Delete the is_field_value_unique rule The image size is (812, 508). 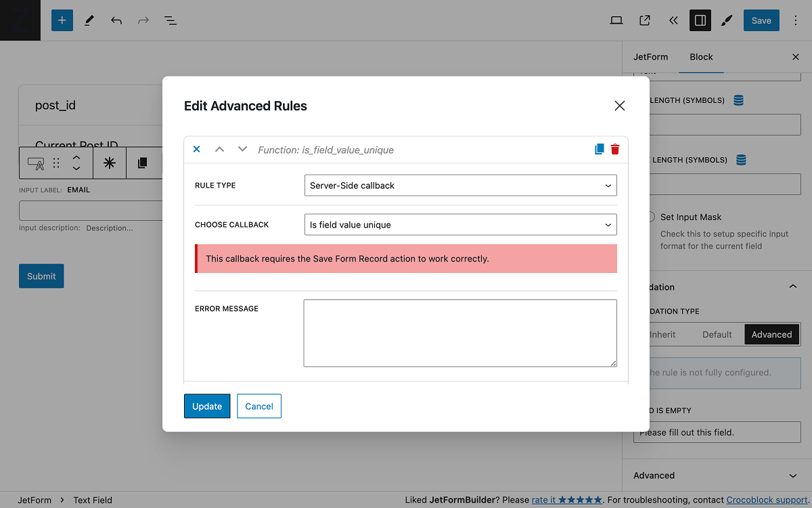point(614,148)
